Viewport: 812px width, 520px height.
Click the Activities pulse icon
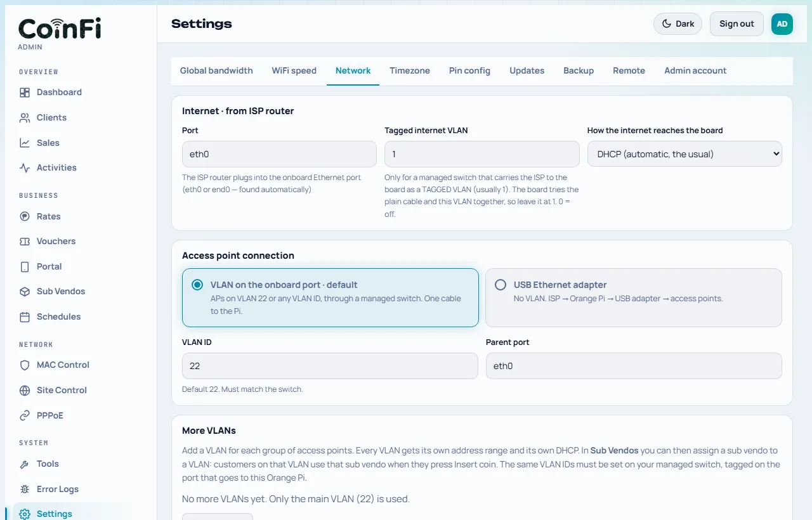tap(25, 168)
